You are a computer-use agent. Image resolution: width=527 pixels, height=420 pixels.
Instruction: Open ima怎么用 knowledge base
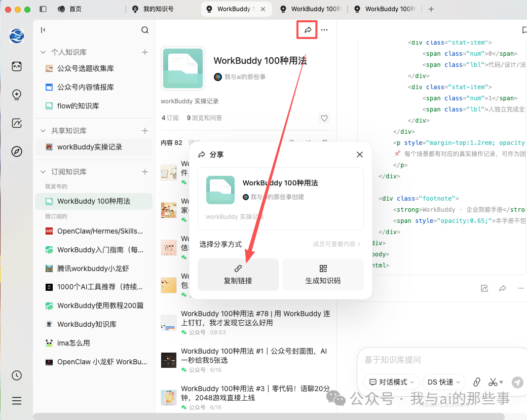point(94,343)
